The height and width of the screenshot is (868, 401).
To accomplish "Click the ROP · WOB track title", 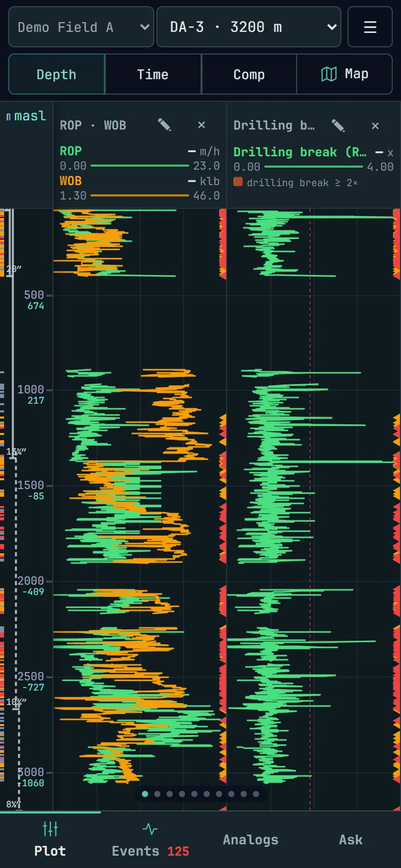I will tap(93, 125).
